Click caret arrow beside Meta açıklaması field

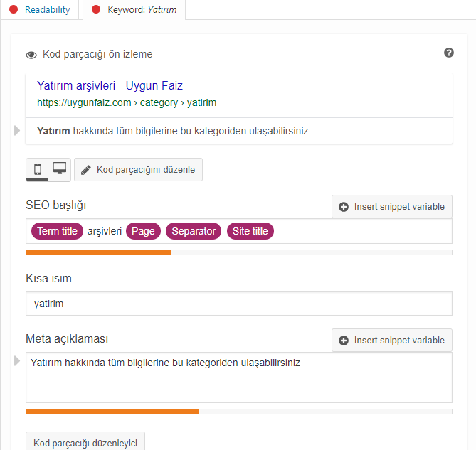click(x=17, y=361)
